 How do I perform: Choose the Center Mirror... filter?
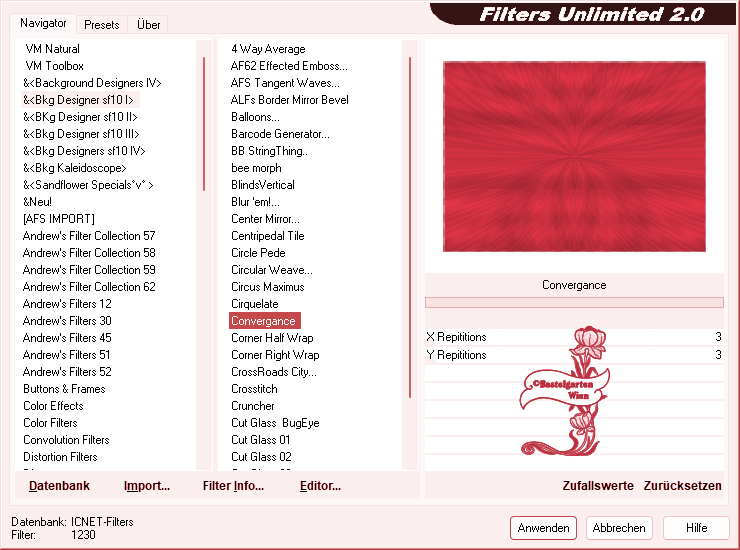pos(265,219)
